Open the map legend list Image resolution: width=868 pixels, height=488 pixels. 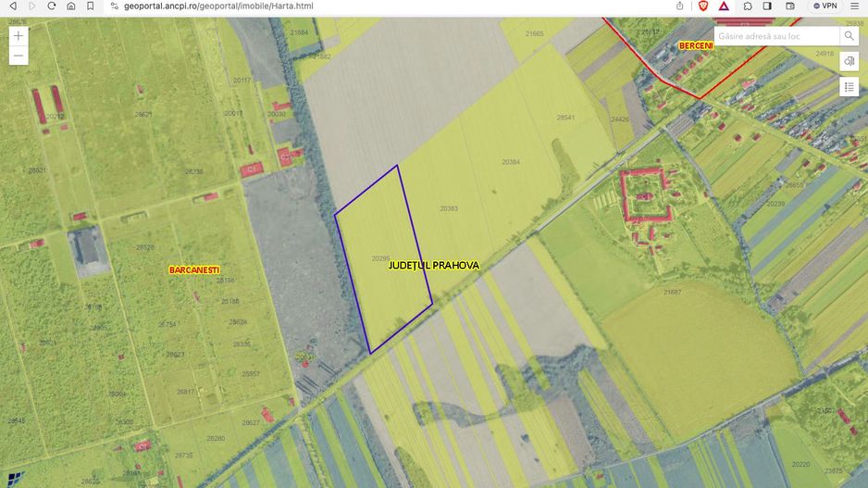[849, 87]
